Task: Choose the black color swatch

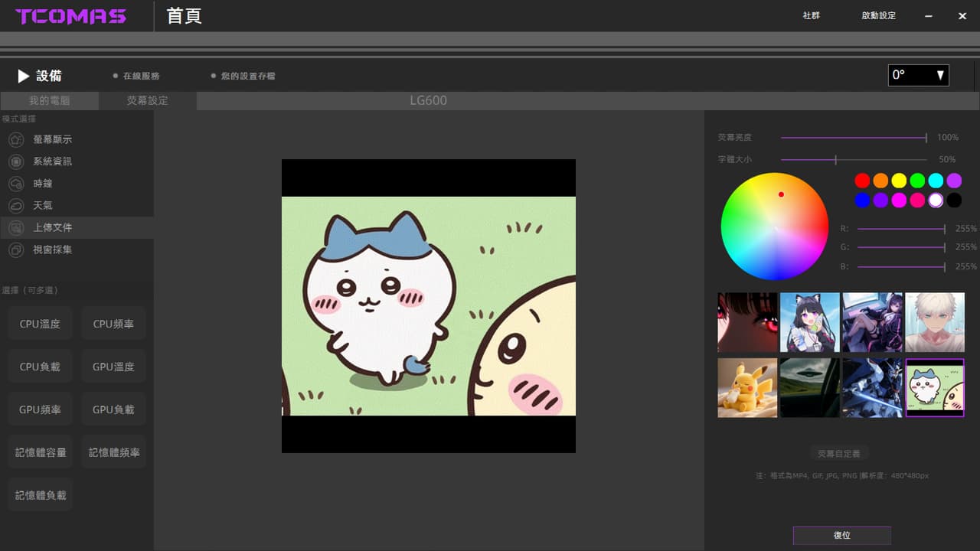Action: pos(954,201)
